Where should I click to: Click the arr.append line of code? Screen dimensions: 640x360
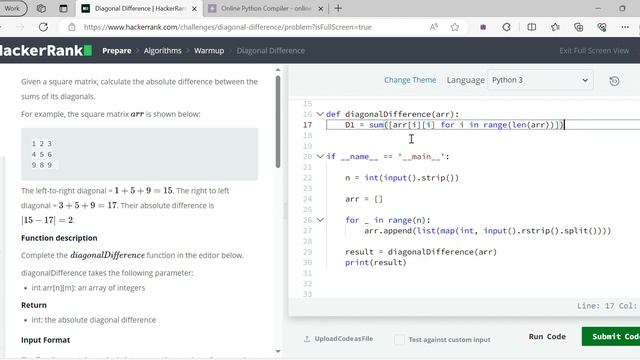(x=487, y=231)
